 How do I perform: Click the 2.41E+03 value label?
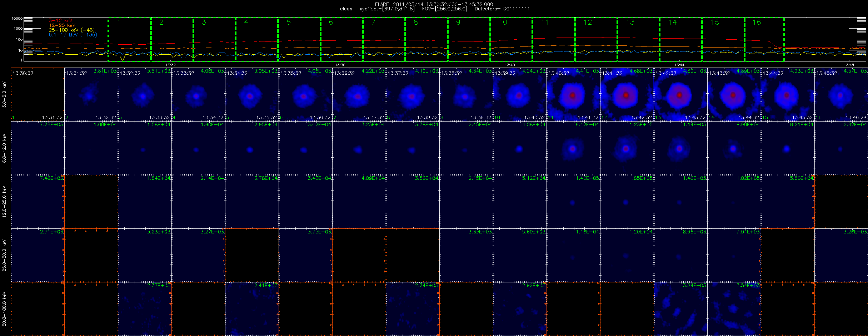tap(266, 285)
